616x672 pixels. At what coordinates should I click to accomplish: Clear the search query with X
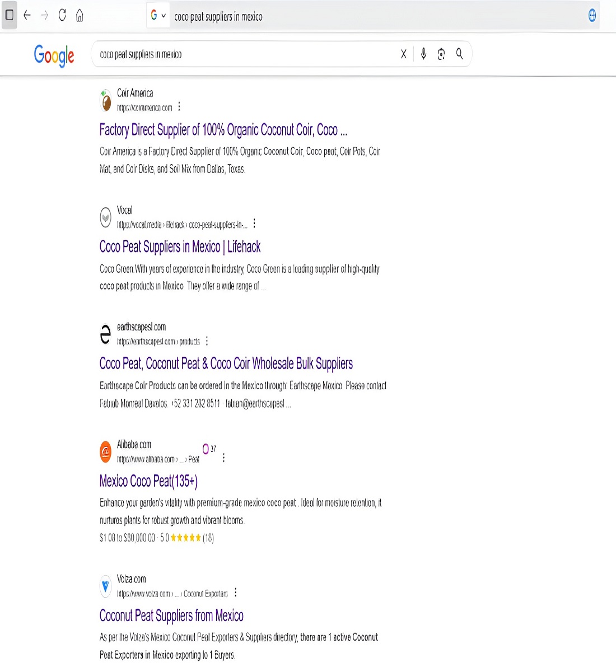[403, 54]
